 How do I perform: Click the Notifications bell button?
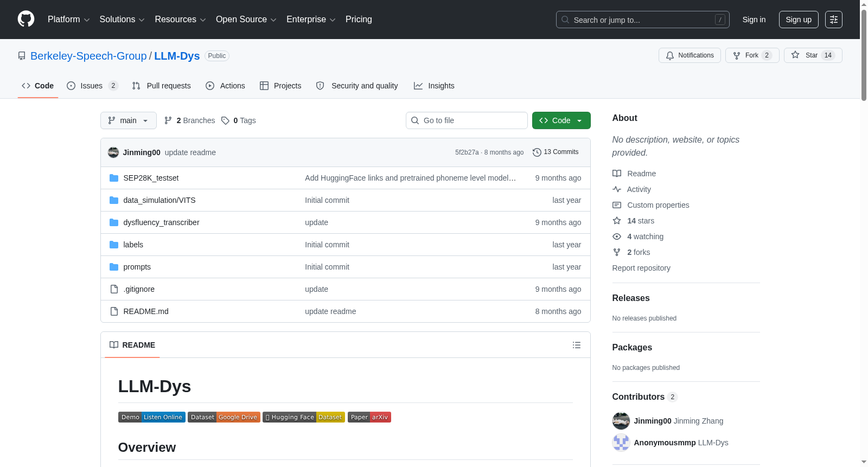point(690,55)
